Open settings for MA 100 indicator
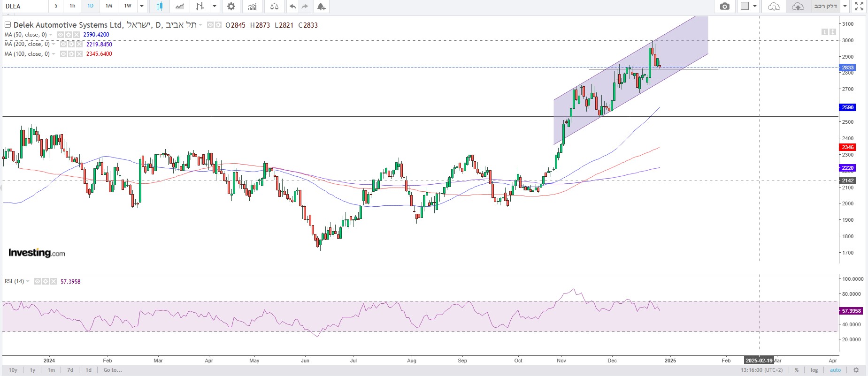Image resolution: width=868 pixels, height=376 pixels. (71, 54)
